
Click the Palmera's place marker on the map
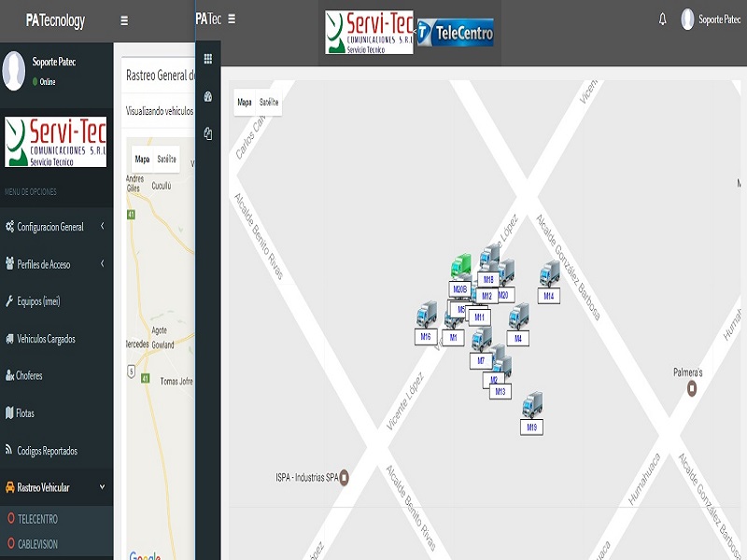692,387
